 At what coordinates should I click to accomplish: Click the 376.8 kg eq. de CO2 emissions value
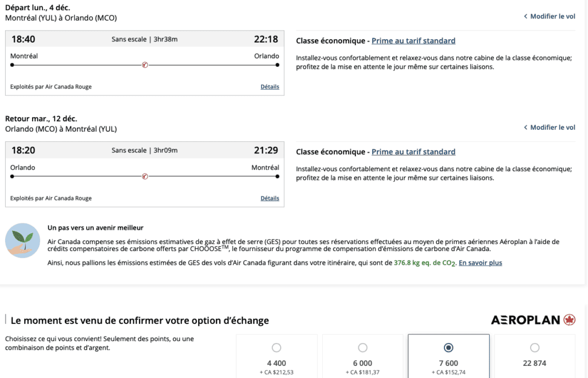tap(424, 263)
